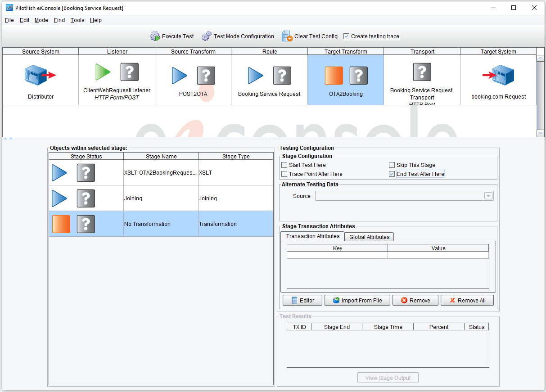This screenshot has height=392, width=546.
Task: Click the Stage End column header
Action: [337, 327]
